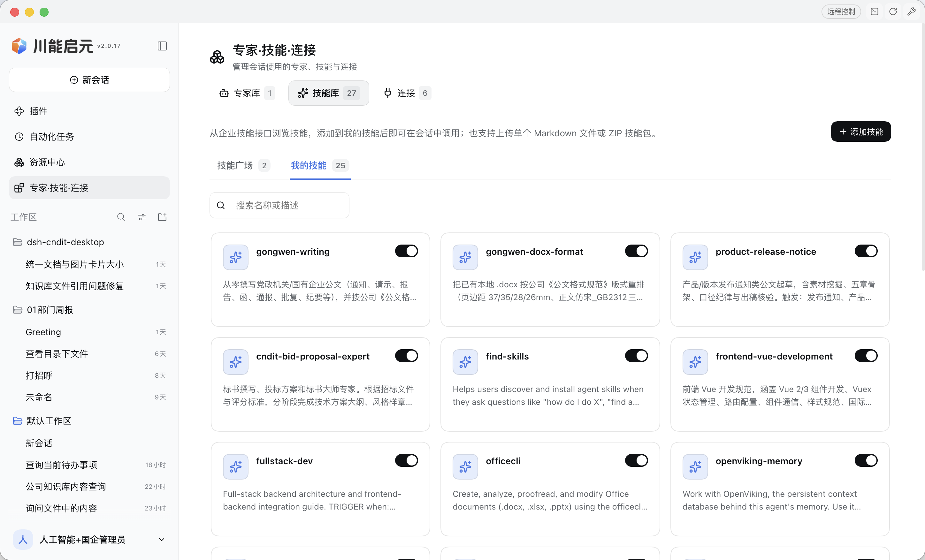Viewport: 925px width, 560px height.
Task: Click search magnifier in skill search box
Action: [x=221, y=205]
